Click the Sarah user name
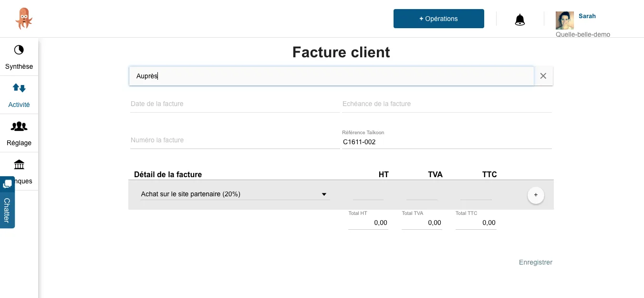Viewport: 644px width, 298px height. (x=587, y=16)
